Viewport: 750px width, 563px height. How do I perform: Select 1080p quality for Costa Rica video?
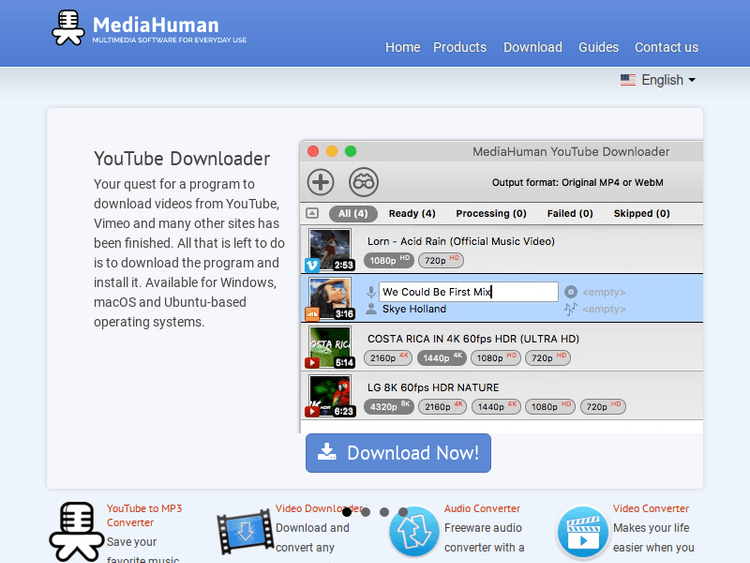(x=496, y=358)
